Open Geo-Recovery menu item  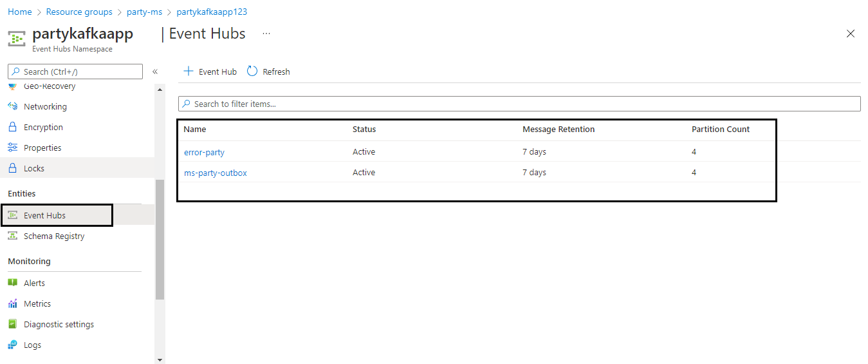pos(50,86)
